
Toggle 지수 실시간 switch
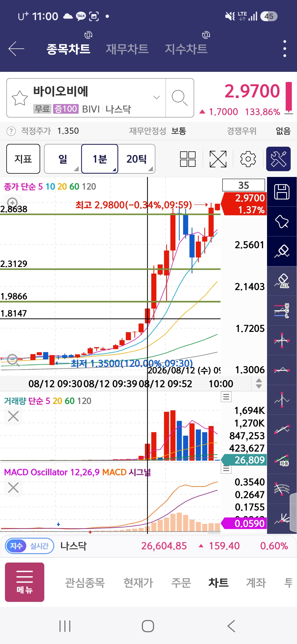point(30,546)
